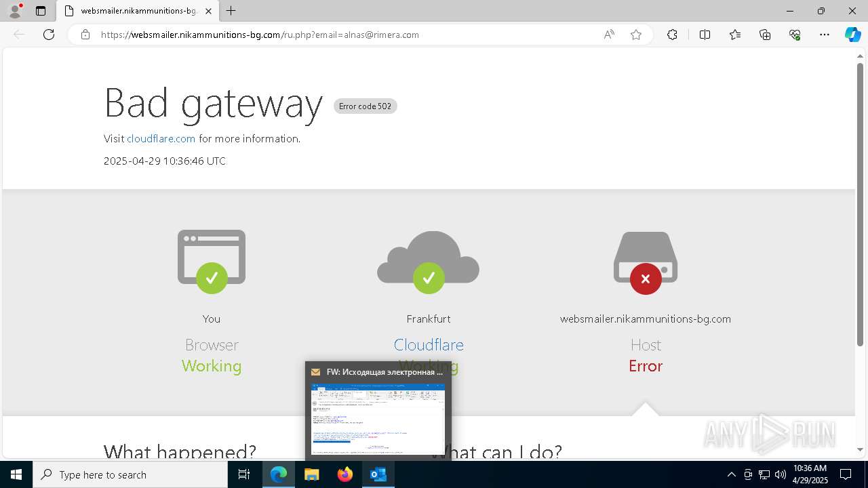Click the Browser window status icon
868x488 pixels.
click(212, 261)
